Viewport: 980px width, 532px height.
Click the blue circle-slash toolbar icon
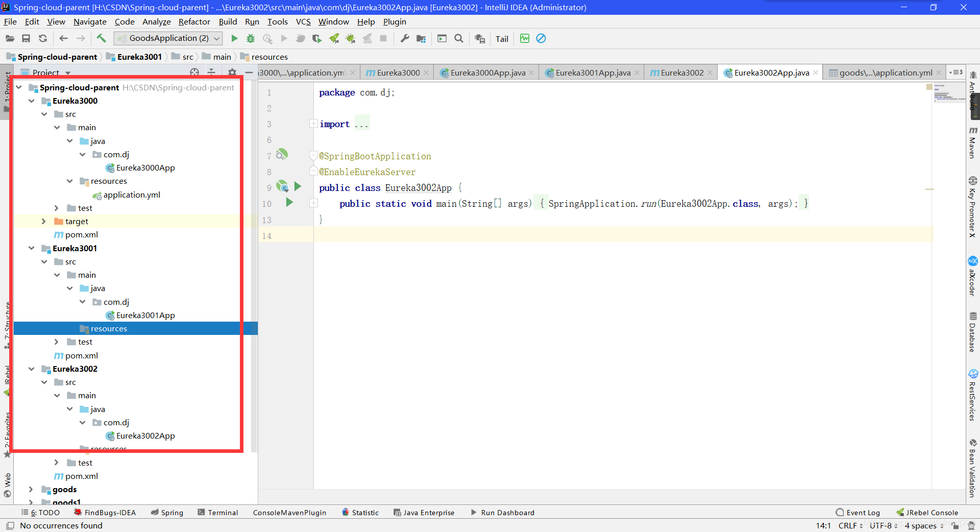pos(541,38)
